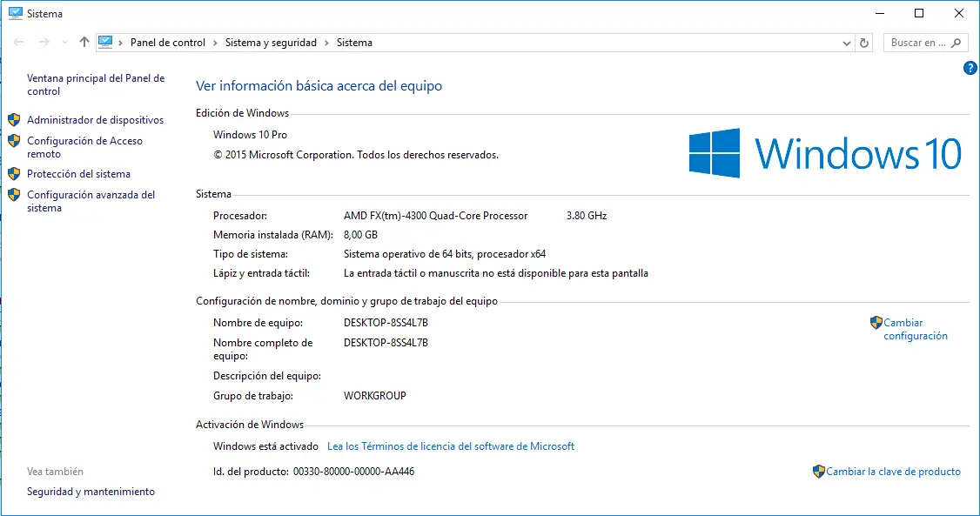This screenshot has height=516, width=980.
Task: Click the computer icon in the address bar
Action: 105,42
